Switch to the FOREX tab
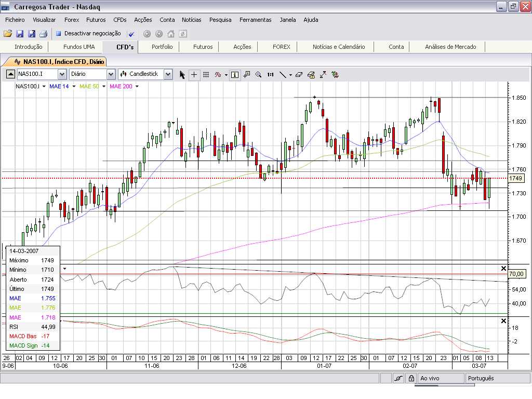 [282, 47]
